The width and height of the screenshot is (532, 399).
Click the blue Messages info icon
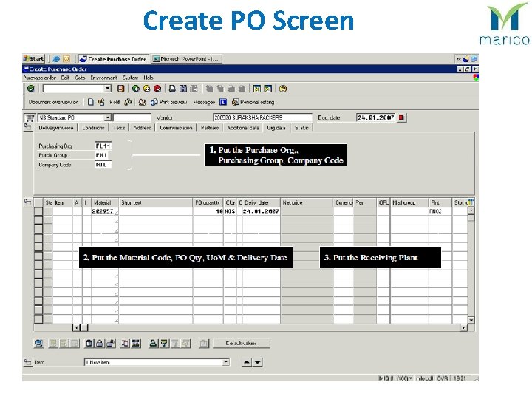click(x=223, y=102)
